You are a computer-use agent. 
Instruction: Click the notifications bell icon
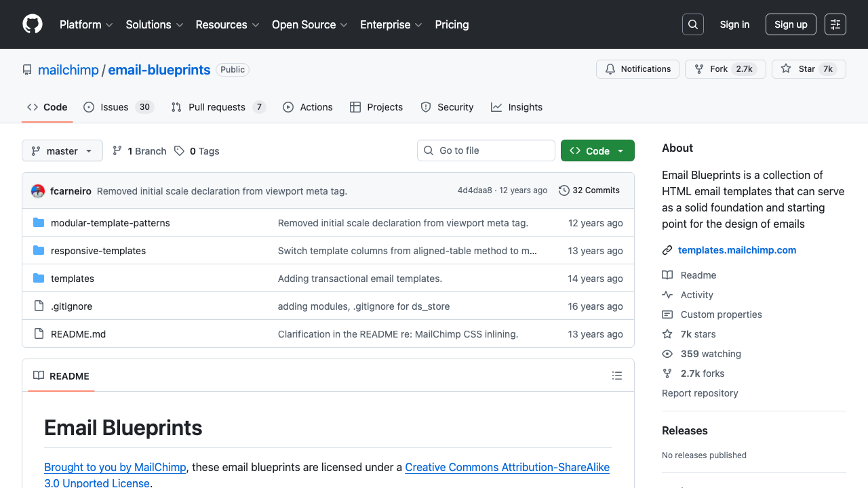click(x=610, y=68)
